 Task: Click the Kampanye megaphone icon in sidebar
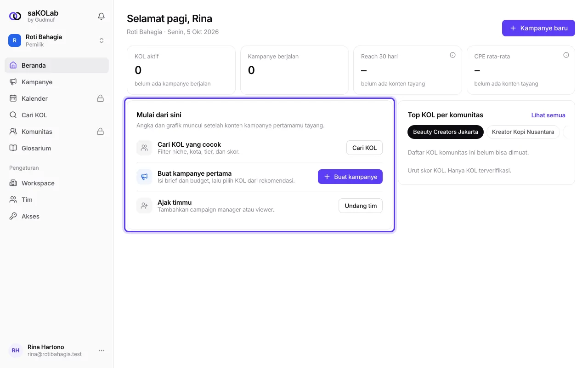pyautogui.click(x=13, y=82)
